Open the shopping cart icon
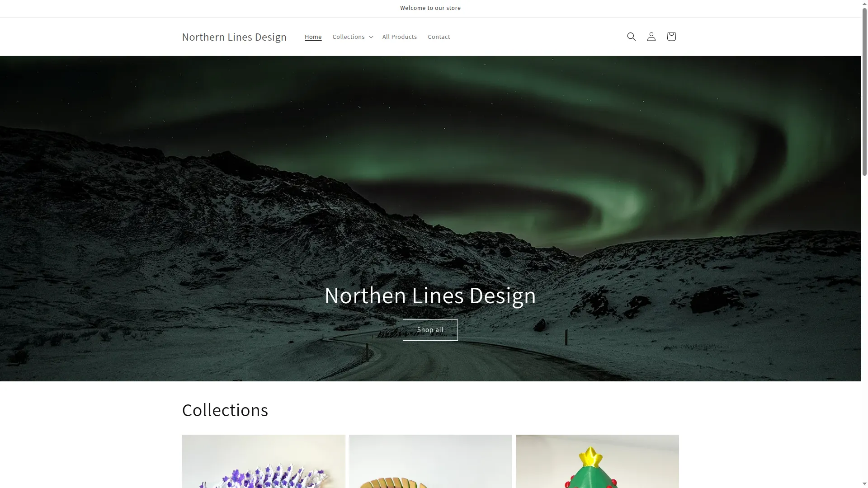This screenshot has height=488, width=868. pyautogui.click(x=671, y=37)
